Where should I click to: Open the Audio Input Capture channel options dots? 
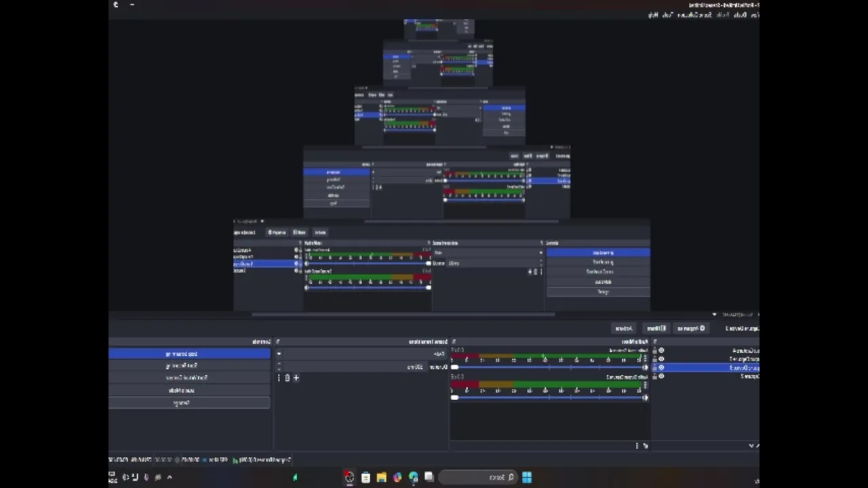click(x=646, y=358)
